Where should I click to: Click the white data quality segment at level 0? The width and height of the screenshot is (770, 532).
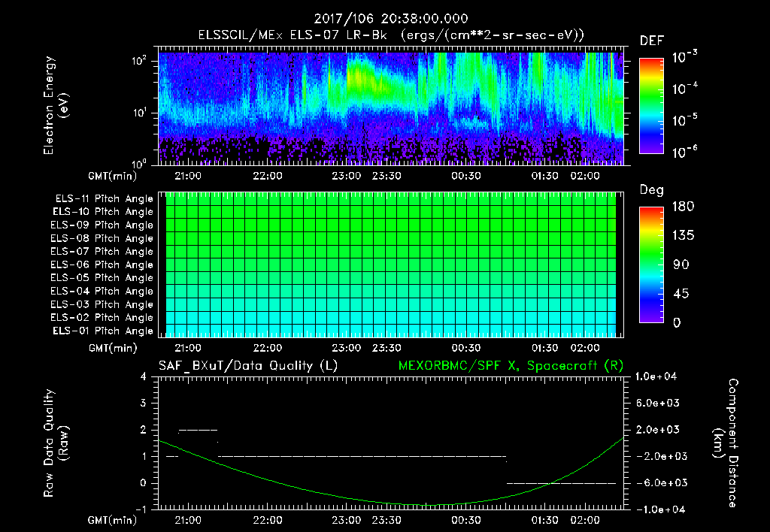561,483
